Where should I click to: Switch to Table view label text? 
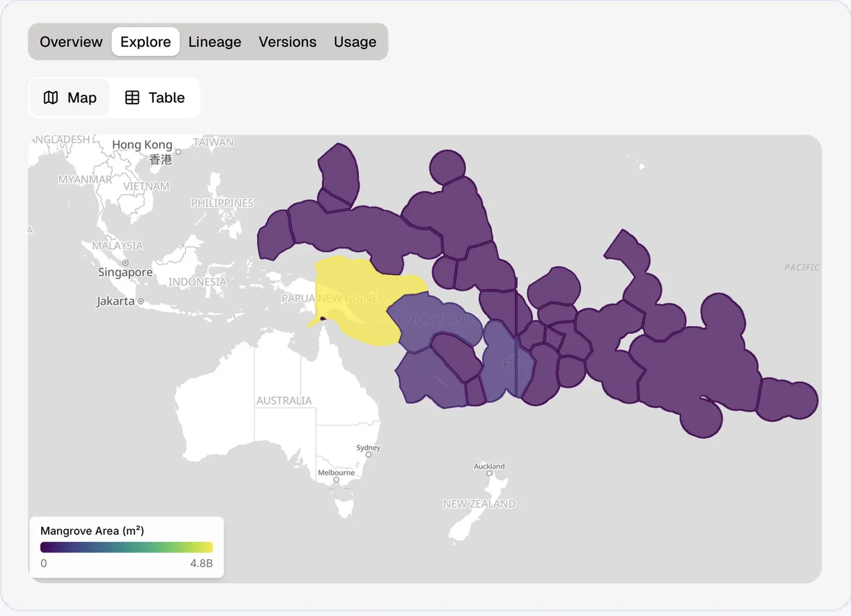[x=167, y=98]
